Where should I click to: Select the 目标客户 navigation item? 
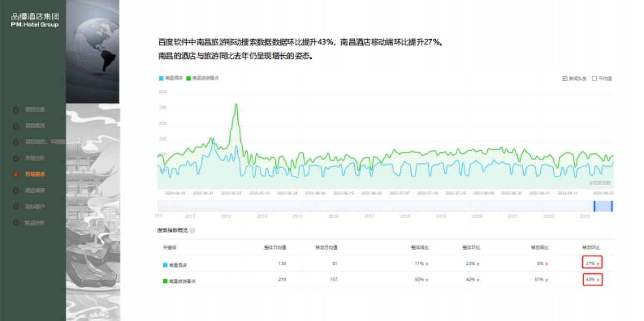pos(35,206)
